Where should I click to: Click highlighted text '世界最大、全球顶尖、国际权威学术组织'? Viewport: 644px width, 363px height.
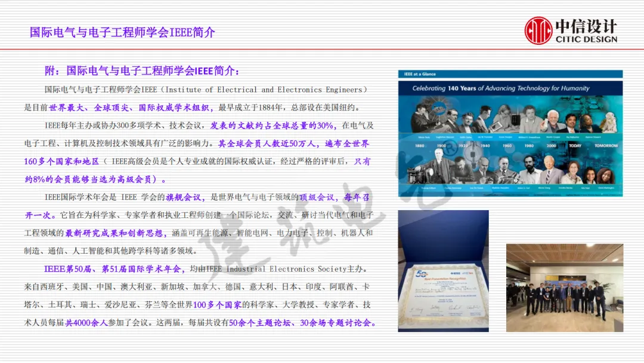129,107
